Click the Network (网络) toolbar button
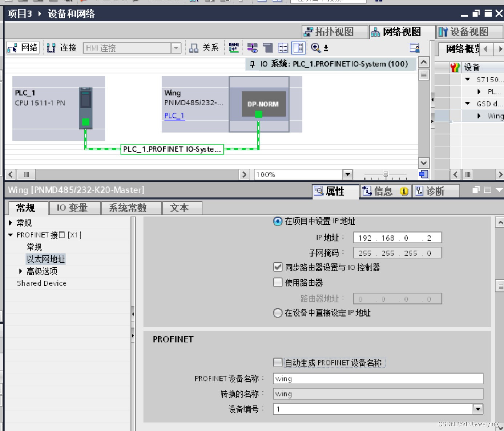The height and width of the screenshot is (431, 504). coord(23,48)
